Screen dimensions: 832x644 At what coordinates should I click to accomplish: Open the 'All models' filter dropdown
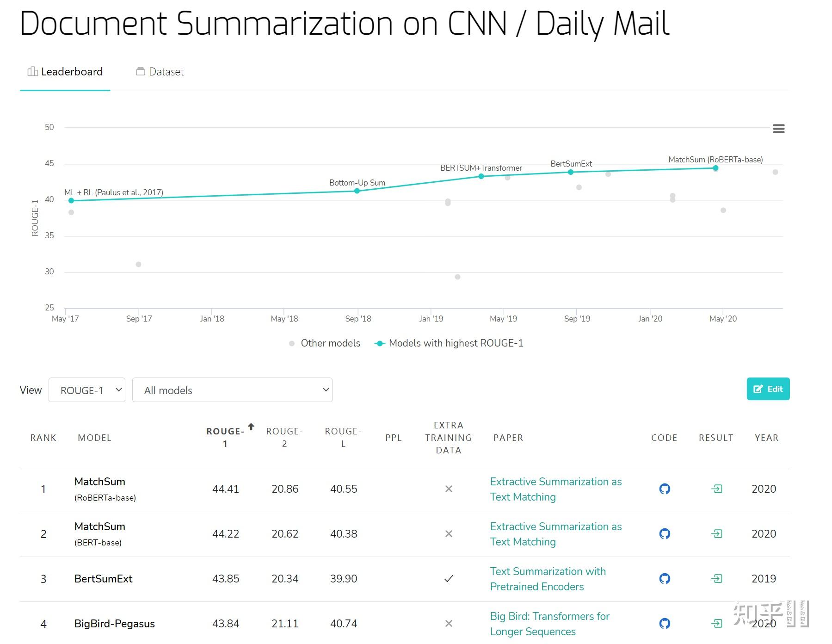pyautogui.click(x=232, y=390)
